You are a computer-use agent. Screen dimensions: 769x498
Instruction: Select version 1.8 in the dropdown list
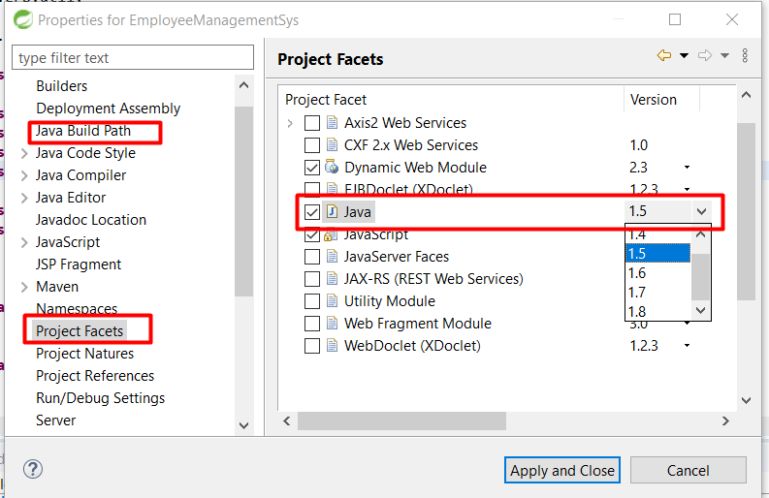point(658,311)
